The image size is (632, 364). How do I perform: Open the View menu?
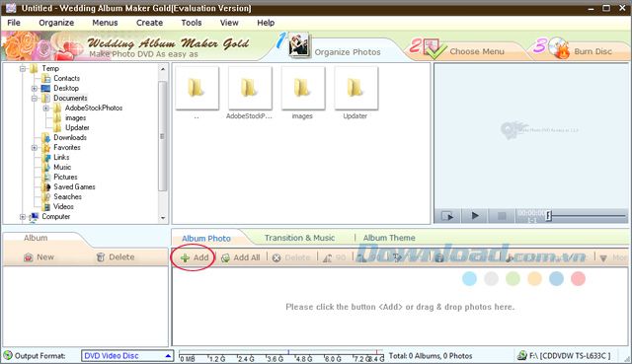coord(229,23)
